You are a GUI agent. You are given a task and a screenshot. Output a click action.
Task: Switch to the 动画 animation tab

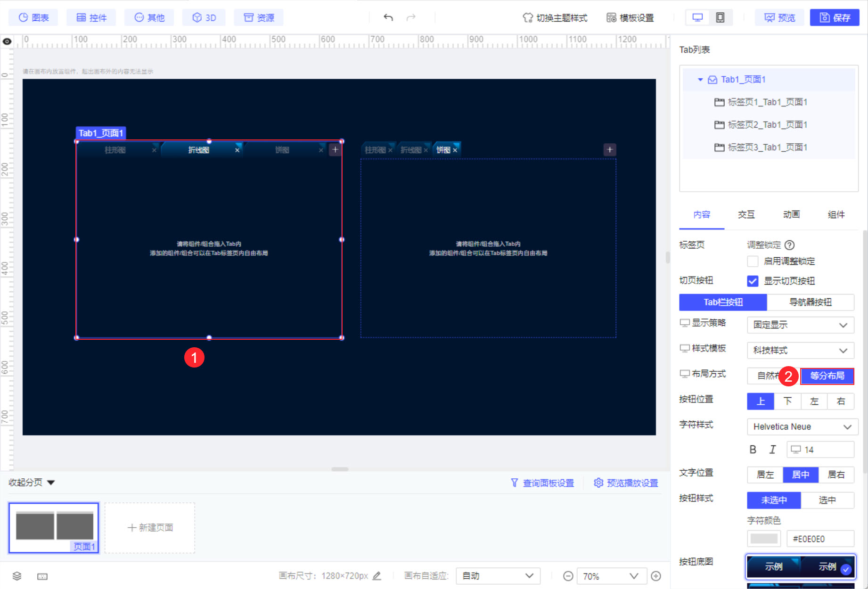792,214
